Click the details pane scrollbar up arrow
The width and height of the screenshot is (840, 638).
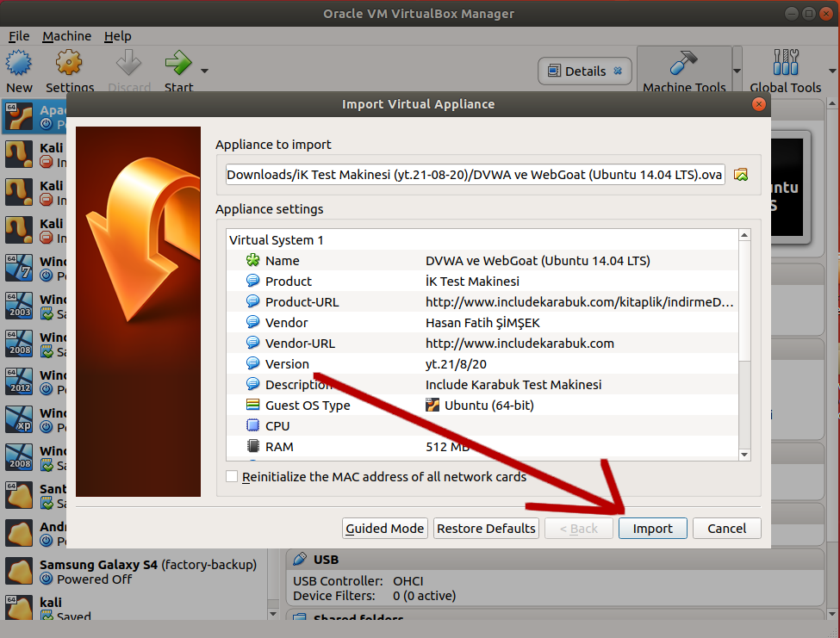tap(832, 102)
